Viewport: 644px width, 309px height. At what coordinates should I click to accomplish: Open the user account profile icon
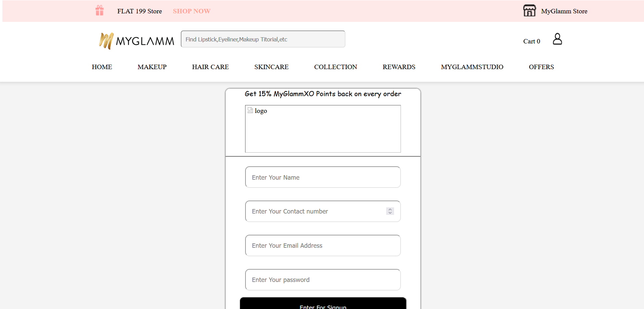tap(557, 39)
